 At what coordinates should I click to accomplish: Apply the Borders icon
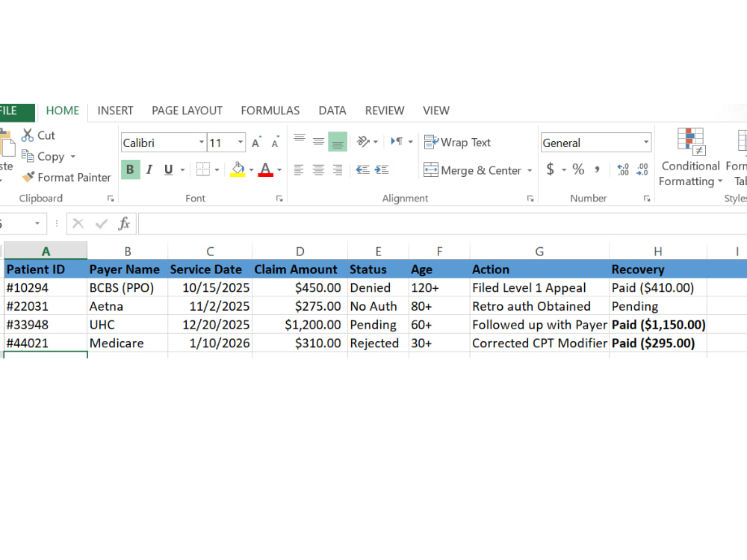coord(203,169)
